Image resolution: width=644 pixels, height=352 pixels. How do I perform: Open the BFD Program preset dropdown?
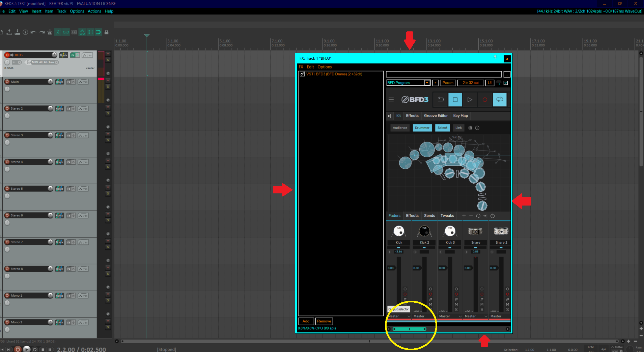coord(427,83)
